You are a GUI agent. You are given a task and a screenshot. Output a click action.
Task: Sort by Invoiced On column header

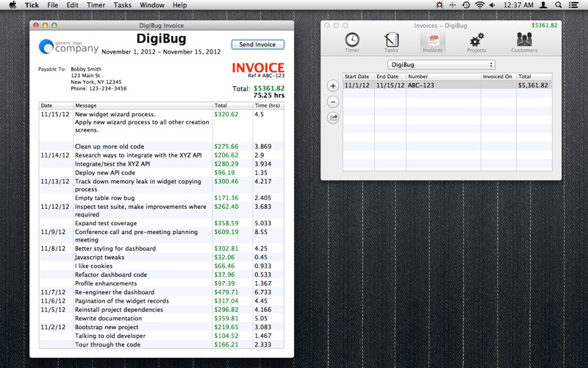(x=498, y=77)
